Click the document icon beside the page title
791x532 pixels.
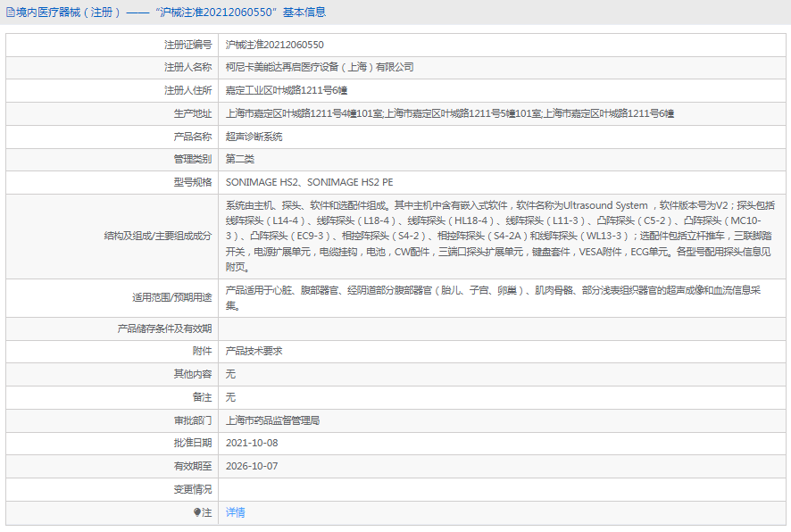coord(10,12)
